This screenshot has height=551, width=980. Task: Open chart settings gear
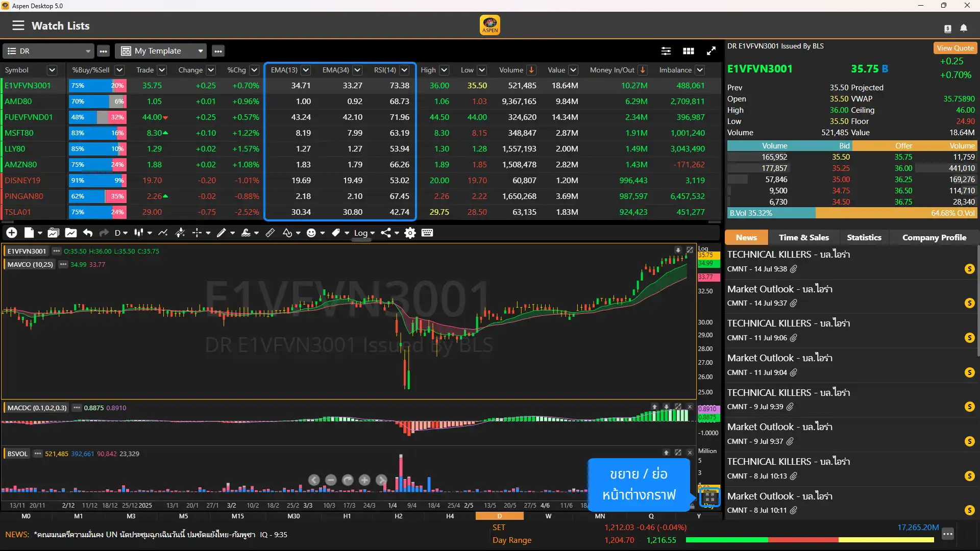click(x=410, y=233)
